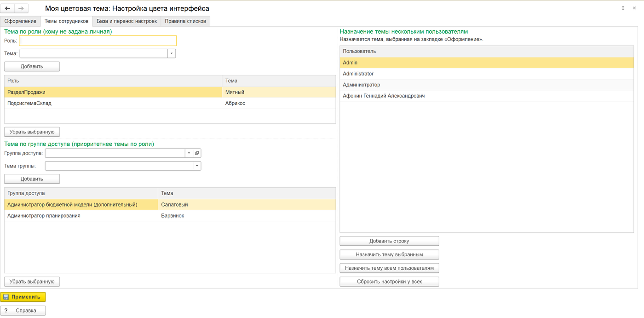
Task: Open the three-dots more menu
Action: point(623,8)
